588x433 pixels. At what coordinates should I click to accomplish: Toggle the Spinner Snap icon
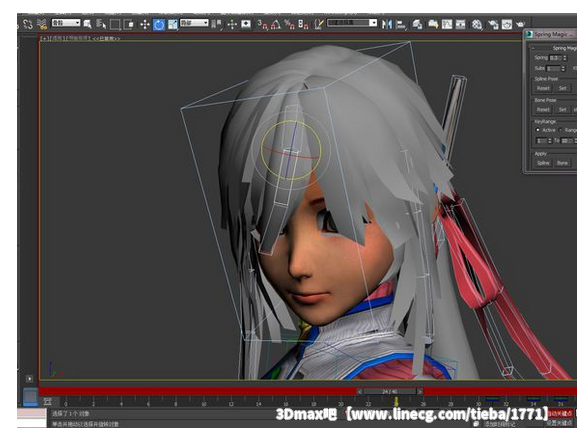(303, 25)
